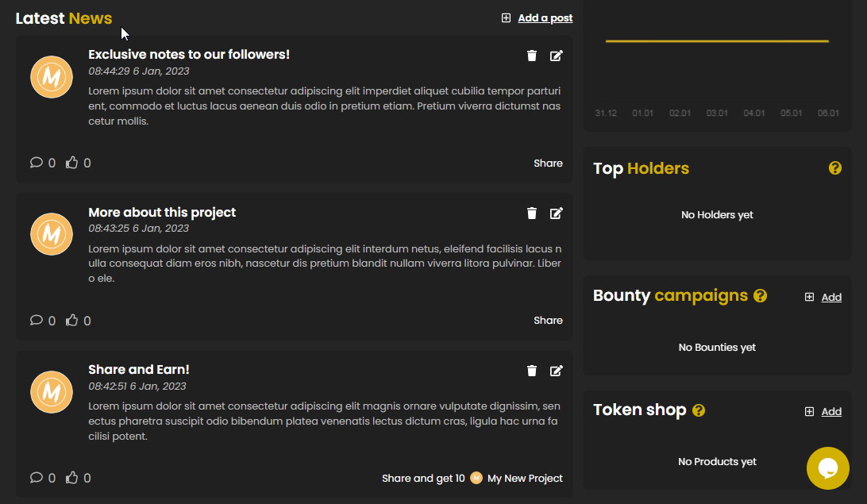
Task: Edit the 'Exclusive notes to our followers!' post
Action: 557,56
